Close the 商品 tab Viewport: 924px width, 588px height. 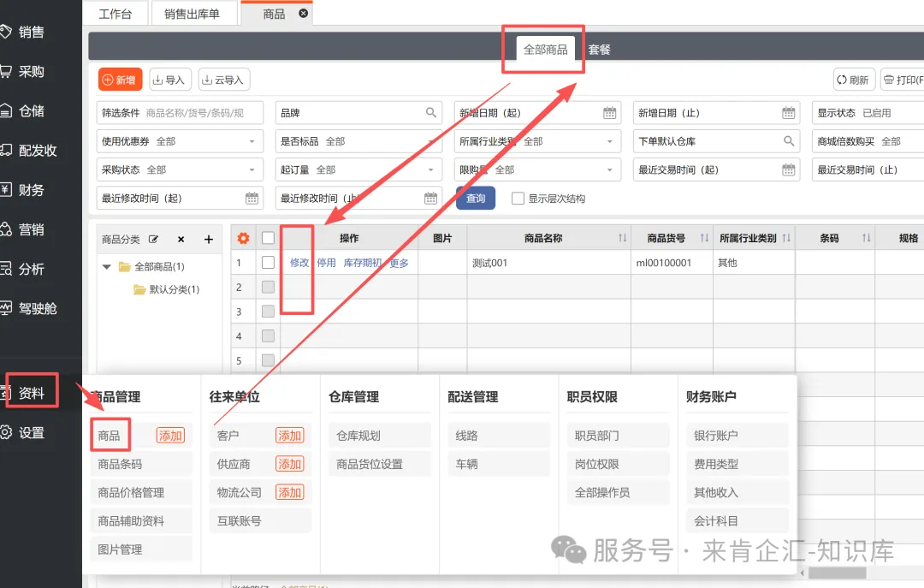point(303,14)
